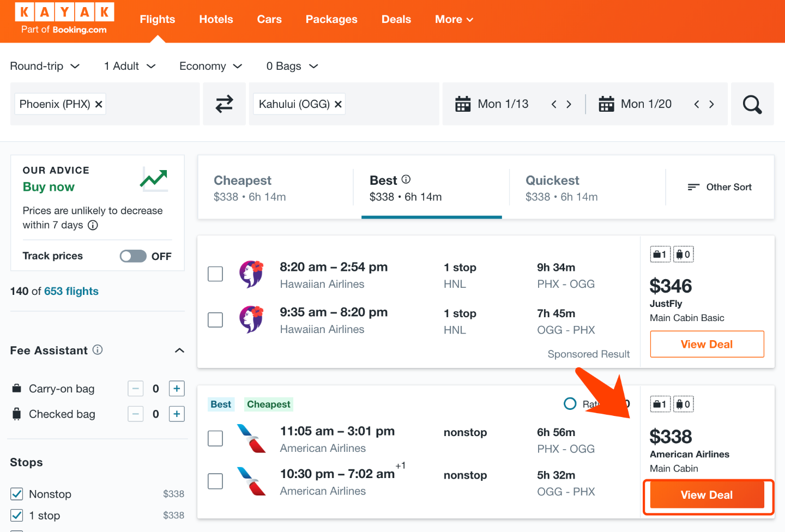The height and width of the screenshot is (532, 785).
Task: Open the 1 Adult travelers dropdown
Action: click(130, 66)
